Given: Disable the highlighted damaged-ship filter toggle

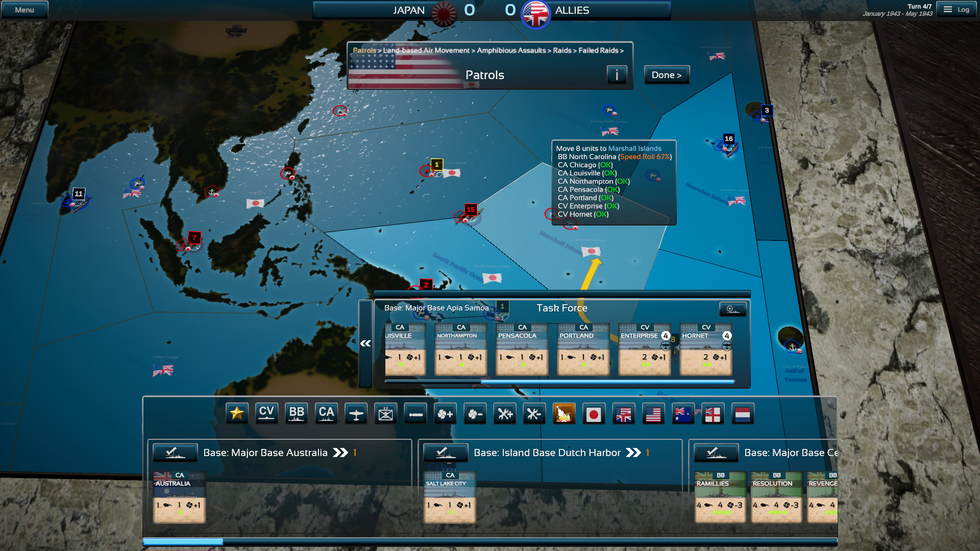Looking at the screenshot, I should 563,413.
